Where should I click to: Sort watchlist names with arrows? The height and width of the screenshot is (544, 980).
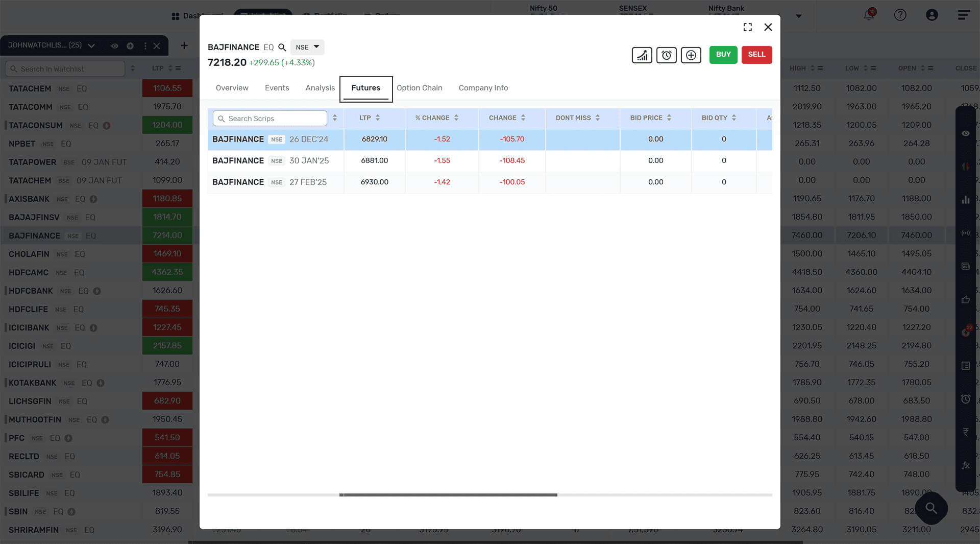point(133,68)
